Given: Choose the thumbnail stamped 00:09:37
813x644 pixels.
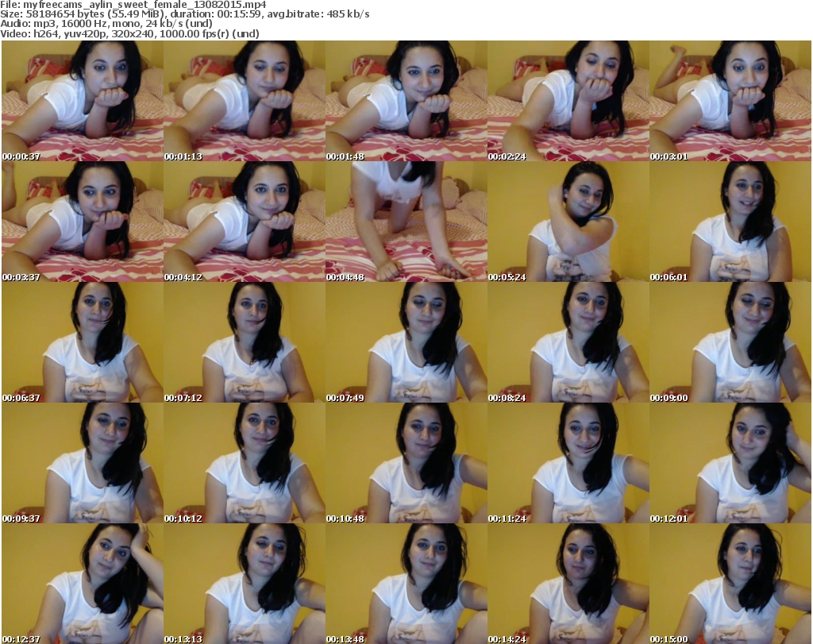Looking at the screenshot, I should [83, 462].
